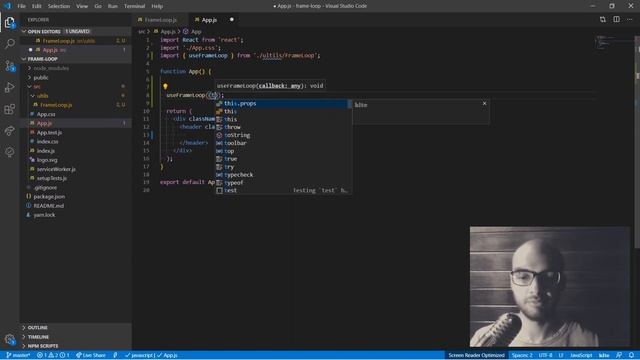Open logo.svg in the file tree
This screenshot has height=360, width=640.
[x=76, y=160]
